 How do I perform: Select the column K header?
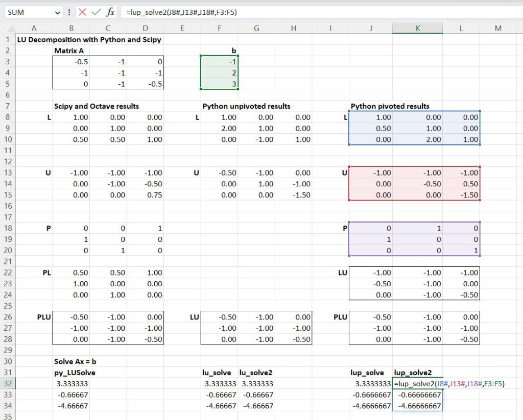click(x=417, y=29)
